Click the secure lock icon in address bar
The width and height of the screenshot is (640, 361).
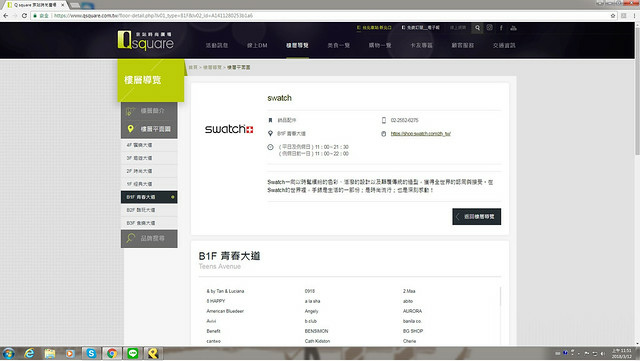click(36, 16)
